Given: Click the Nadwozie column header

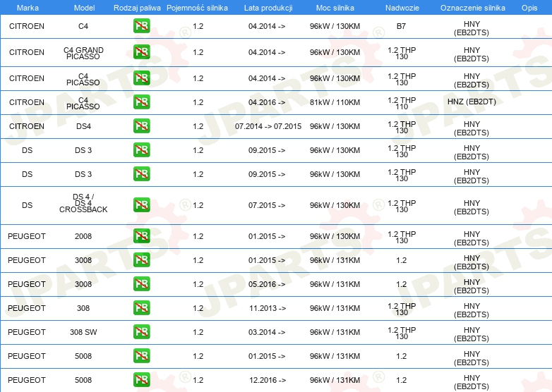Looking at the screenshot, I should [x=402, y=8].
